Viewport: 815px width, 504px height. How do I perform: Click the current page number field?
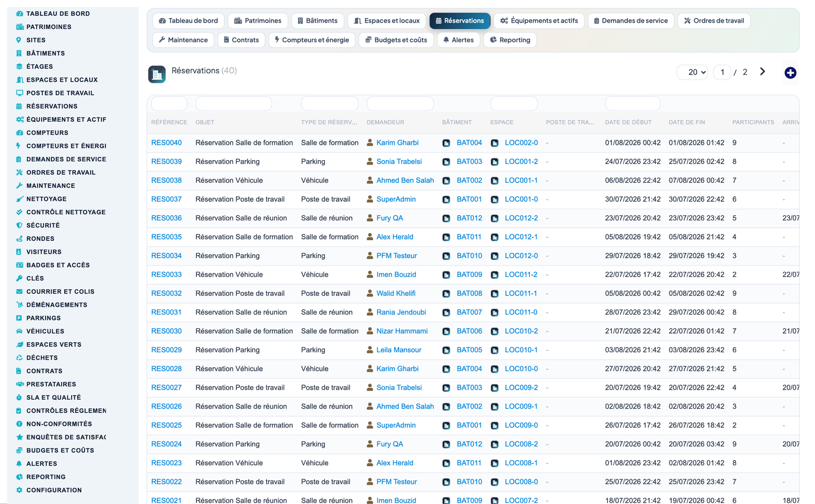pos(723,72)
